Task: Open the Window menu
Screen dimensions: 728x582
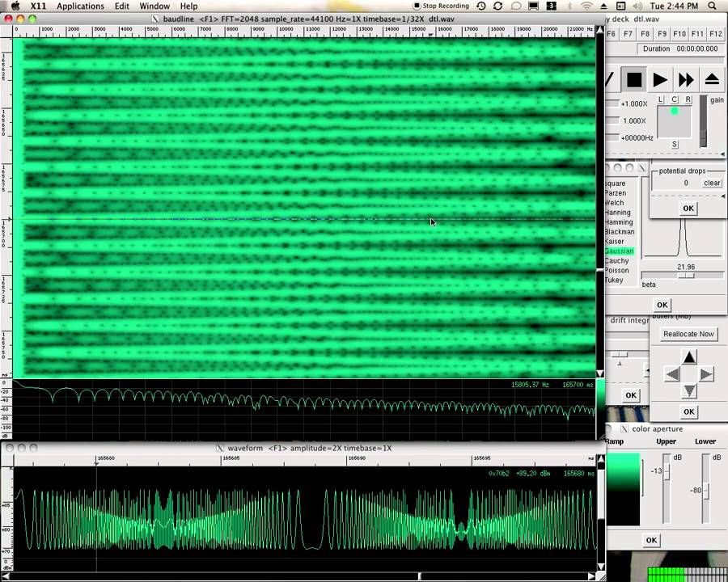Action: point(154,6)
